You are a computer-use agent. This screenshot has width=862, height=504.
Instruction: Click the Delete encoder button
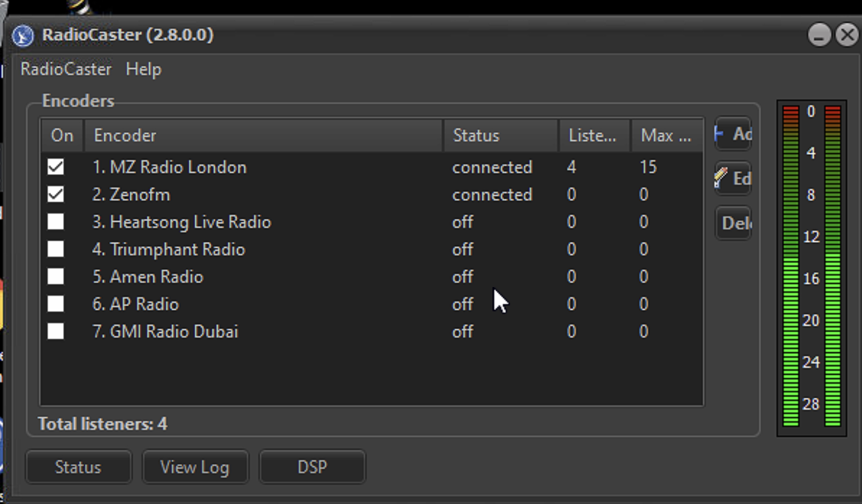point(733,223)
